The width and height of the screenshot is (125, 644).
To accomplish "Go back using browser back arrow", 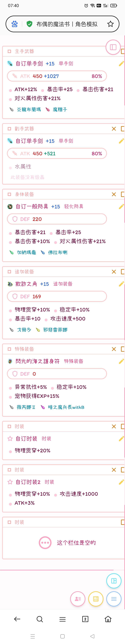I will click(x=17, y=619).
